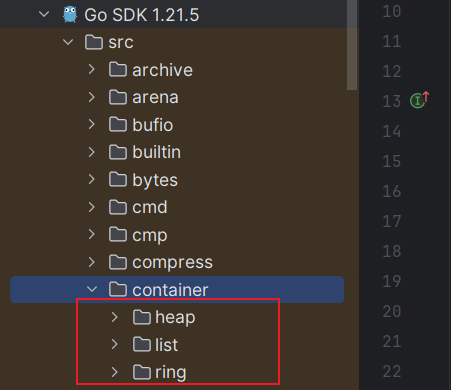Expand the list folder chevron
The image size is (451, 390).
[x=115, y=344]
